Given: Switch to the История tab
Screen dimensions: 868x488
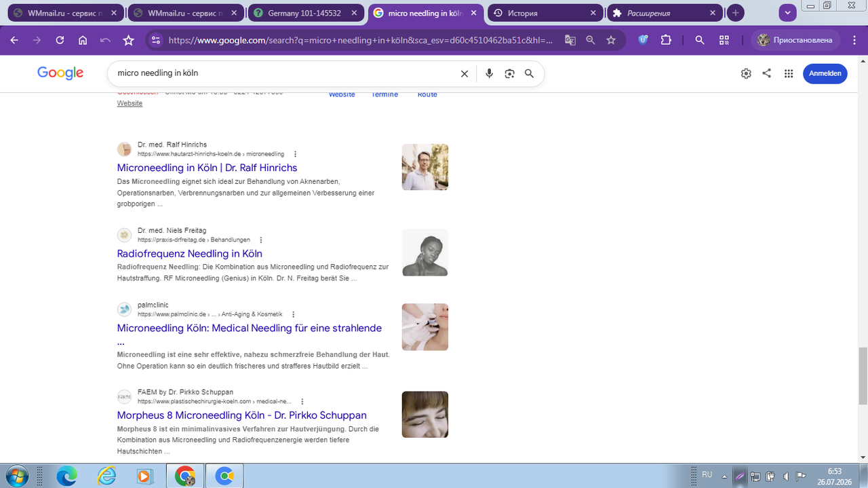Looking at the screenshot, I should (547, 13).
